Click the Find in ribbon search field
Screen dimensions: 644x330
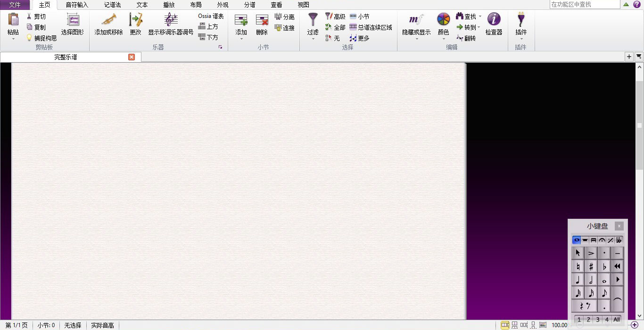[585, 4]
